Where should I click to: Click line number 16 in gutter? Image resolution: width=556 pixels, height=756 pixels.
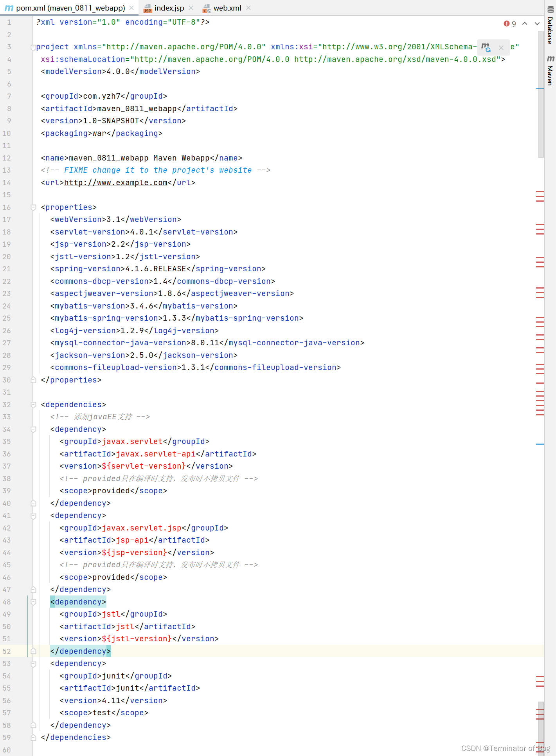pos(7,207)
